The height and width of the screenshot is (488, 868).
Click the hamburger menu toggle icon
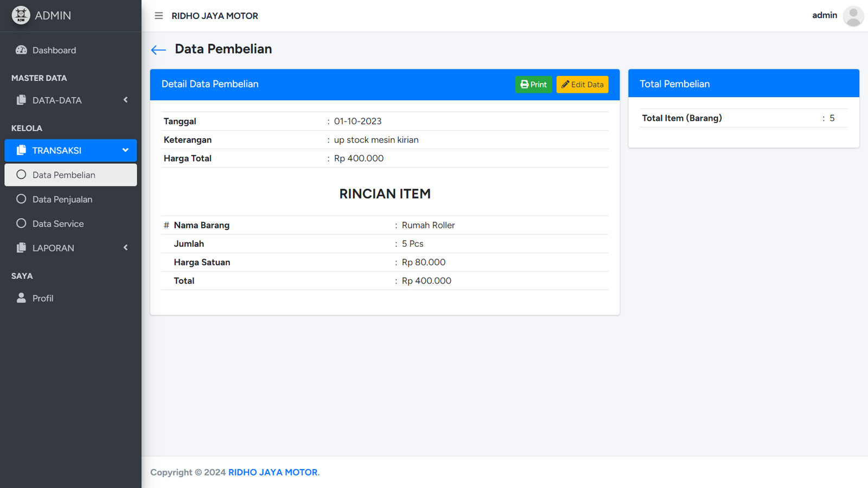point(158,16)
